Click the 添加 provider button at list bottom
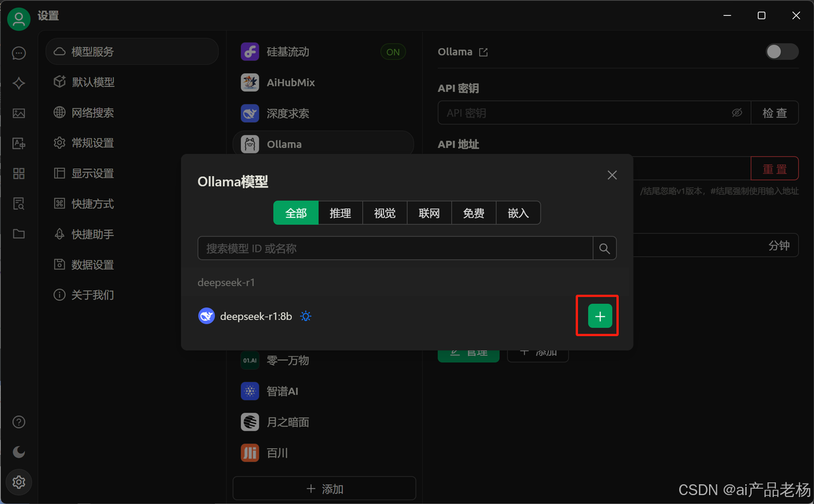The height and width of the screenshot is (504, 814). coord(324,489)
